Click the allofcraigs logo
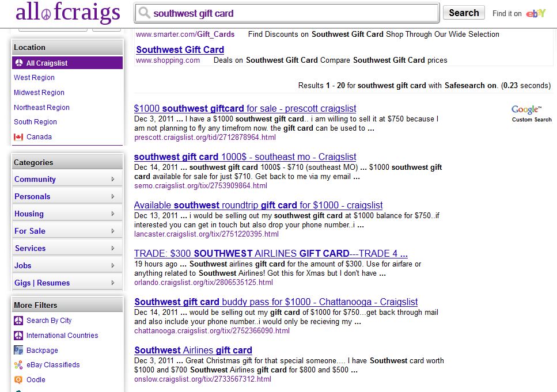 68,12
